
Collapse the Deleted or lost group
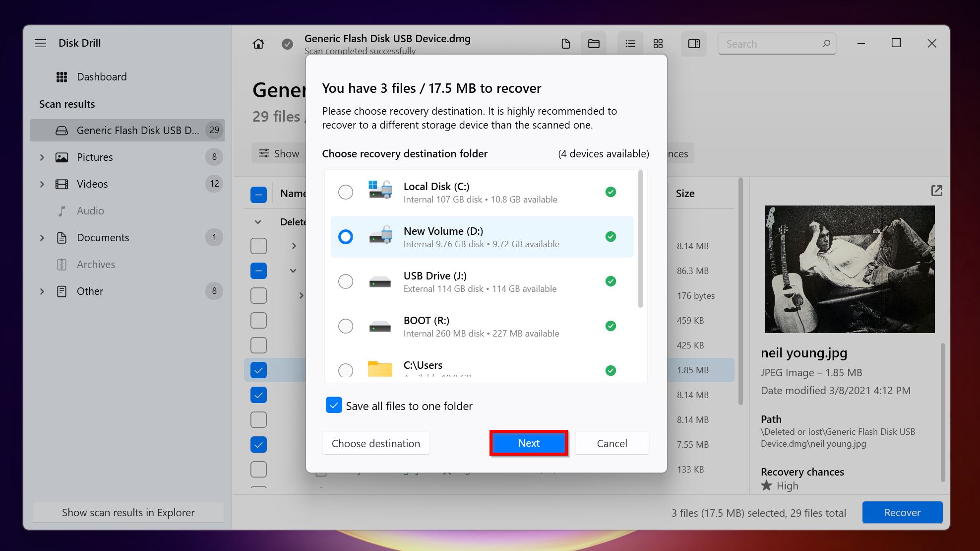tap(258, 222)
